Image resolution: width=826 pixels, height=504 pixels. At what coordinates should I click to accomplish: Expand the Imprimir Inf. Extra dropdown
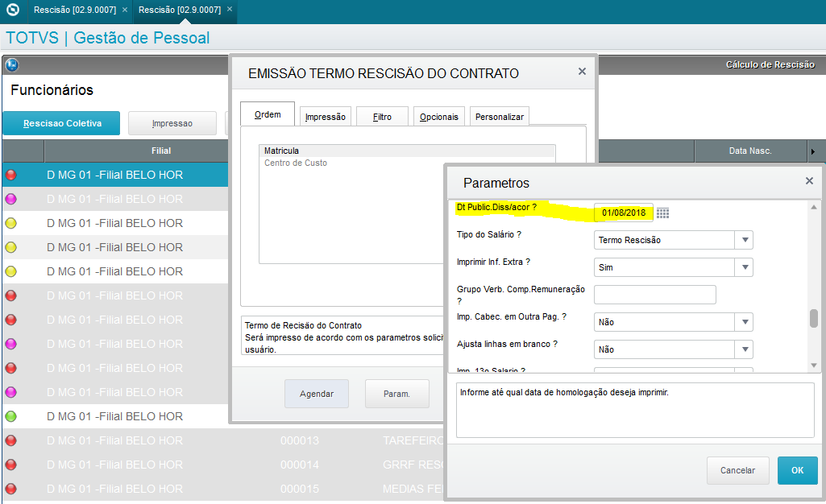coord(745,267)
